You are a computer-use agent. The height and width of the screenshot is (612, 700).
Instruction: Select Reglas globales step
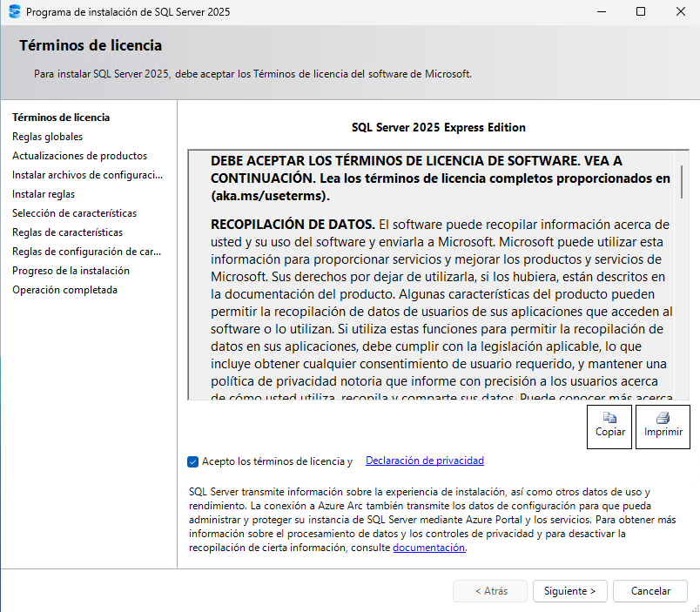(47, 137)
